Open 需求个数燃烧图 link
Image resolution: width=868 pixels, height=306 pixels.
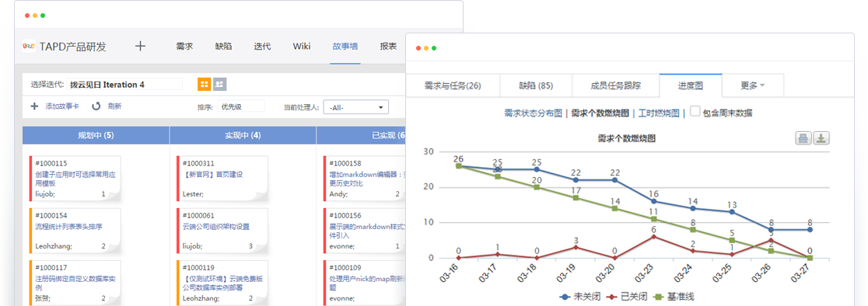point(600,113)
